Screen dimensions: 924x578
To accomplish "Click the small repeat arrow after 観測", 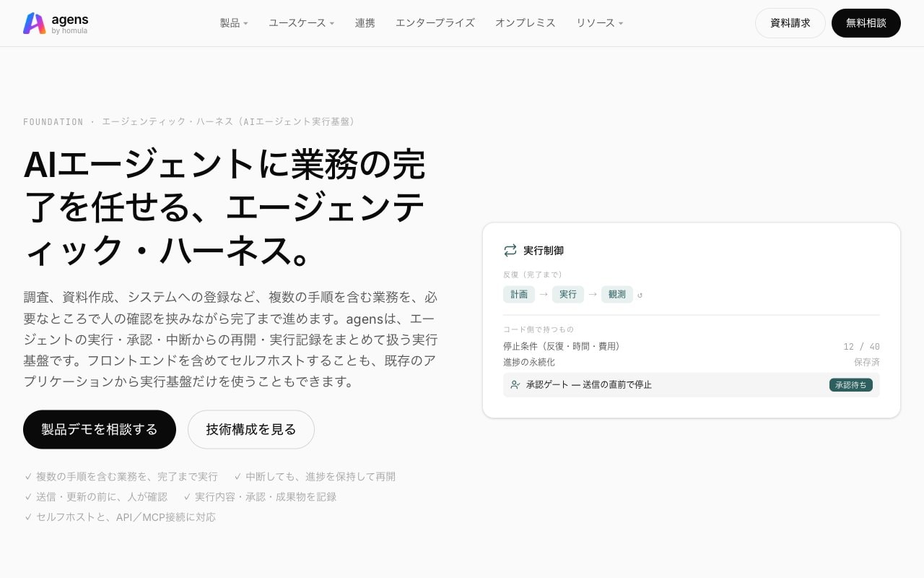I will coord(640,295).
